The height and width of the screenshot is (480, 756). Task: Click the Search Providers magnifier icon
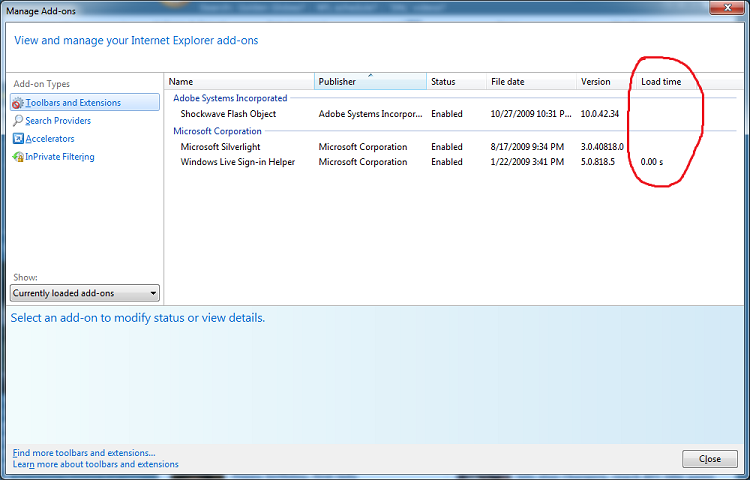click(18, 120)
